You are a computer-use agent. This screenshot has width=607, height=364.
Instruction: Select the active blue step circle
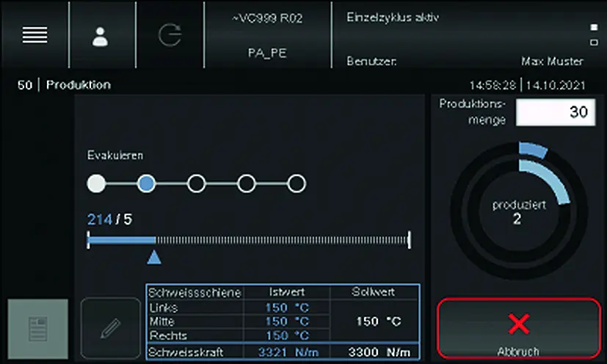[x=146, y=183]
